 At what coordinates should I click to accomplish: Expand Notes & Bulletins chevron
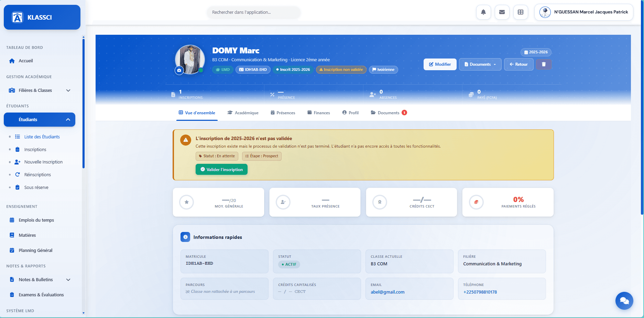(68, 280)
